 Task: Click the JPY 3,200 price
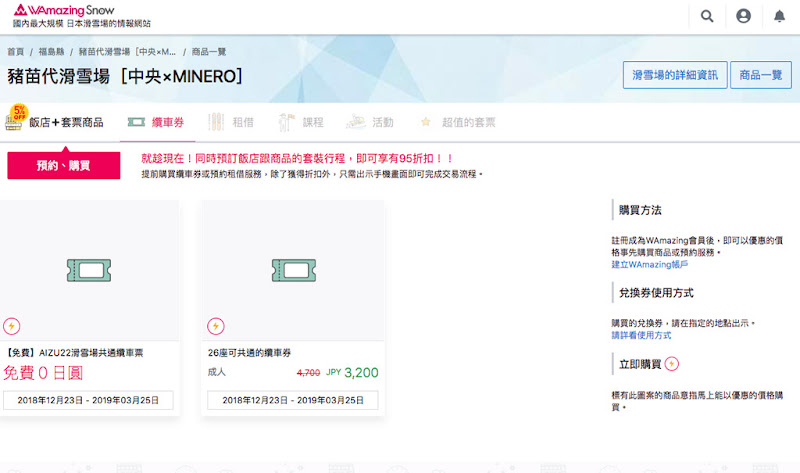[352, 372]
